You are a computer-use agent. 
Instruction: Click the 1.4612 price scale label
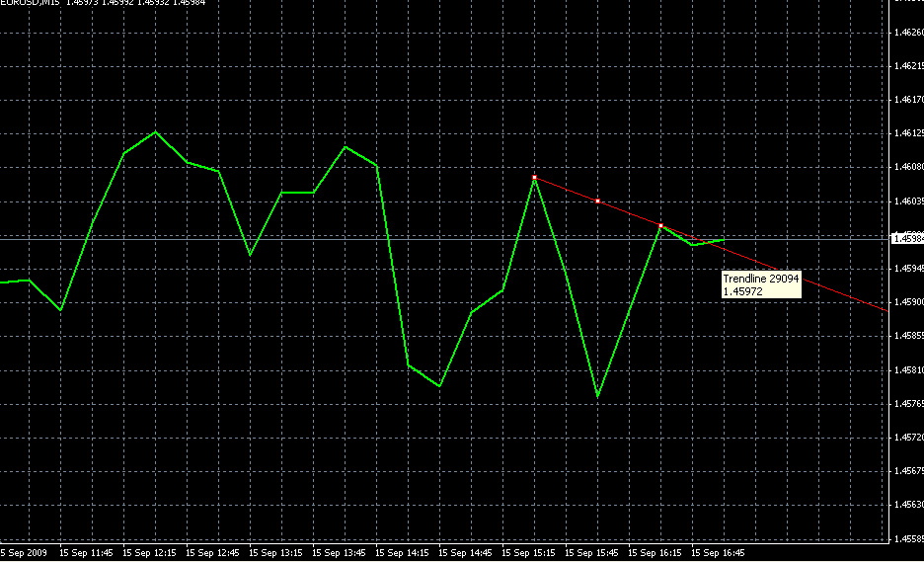(908, 133)
